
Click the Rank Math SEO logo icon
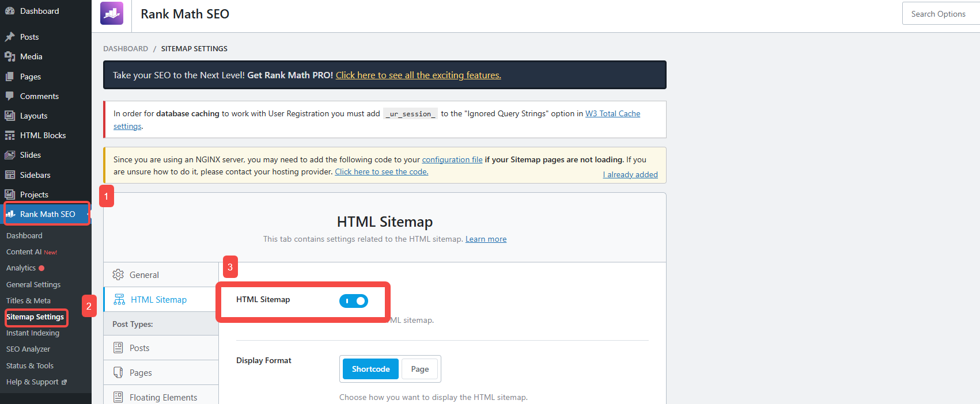112,13
